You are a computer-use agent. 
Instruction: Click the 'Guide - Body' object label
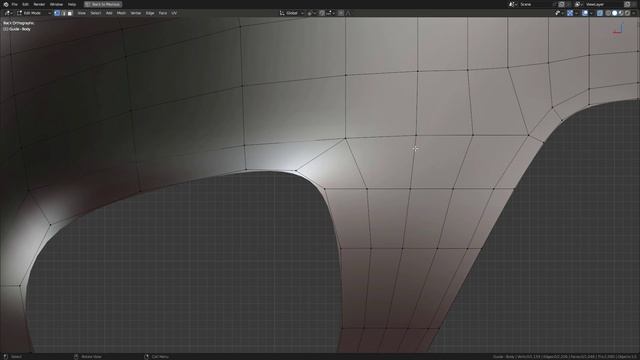(17, 29)
